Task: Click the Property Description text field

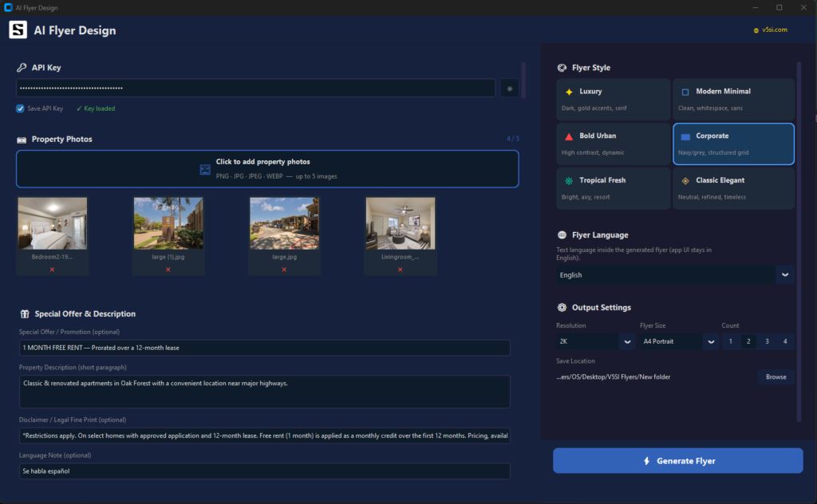Action: point(264,392)
